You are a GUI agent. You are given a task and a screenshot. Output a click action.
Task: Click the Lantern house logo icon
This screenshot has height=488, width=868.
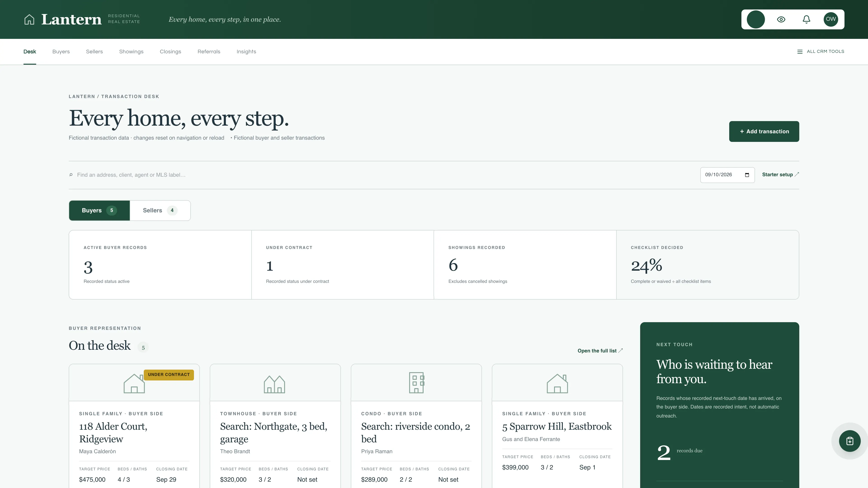coord(29,19)
